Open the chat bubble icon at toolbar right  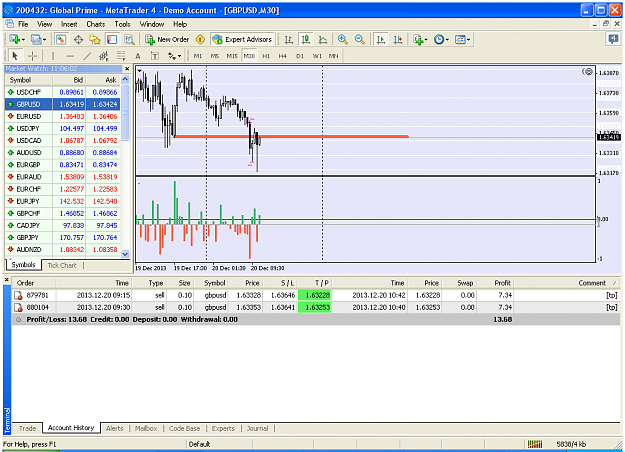[x=613, y=39]
